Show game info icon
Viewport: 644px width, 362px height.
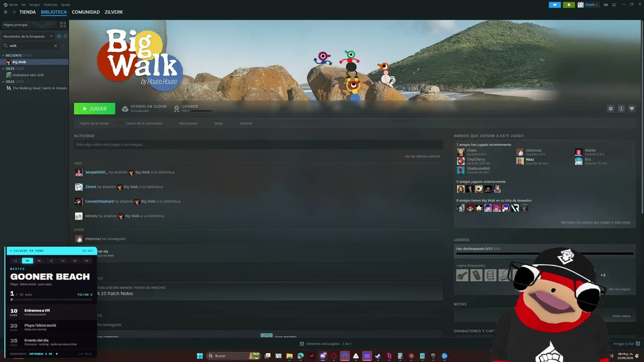621,109
